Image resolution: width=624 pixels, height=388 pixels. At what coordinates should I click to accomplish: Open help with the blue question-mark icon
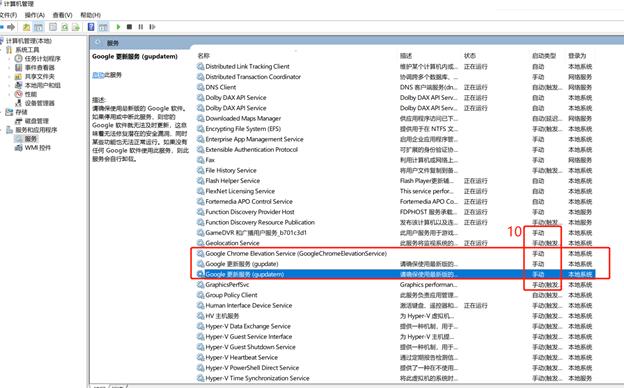(x=91, y=27)
